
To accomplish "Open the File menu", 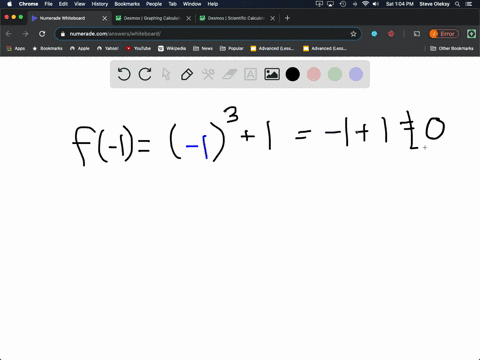I will coord(48,4).
